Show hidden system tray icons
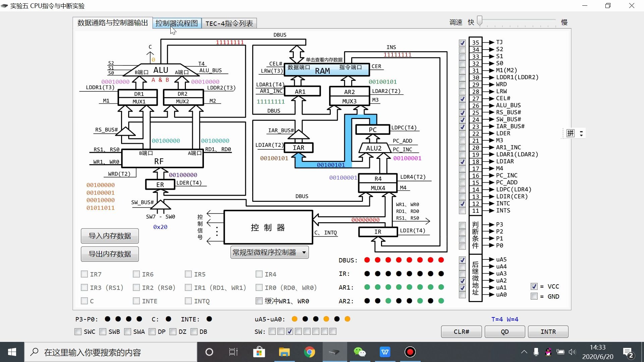 (x=524, y=352)
